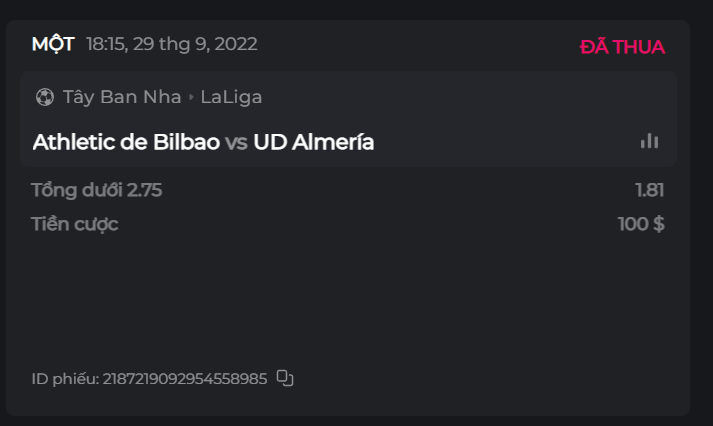Click the arrow between Tây Ban Nha and LaLiga
713x426 pixels.
pos(191,97)
